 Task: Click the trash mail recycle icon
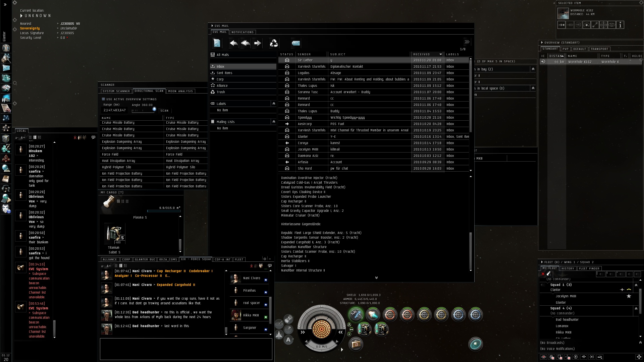pos(274,43)
